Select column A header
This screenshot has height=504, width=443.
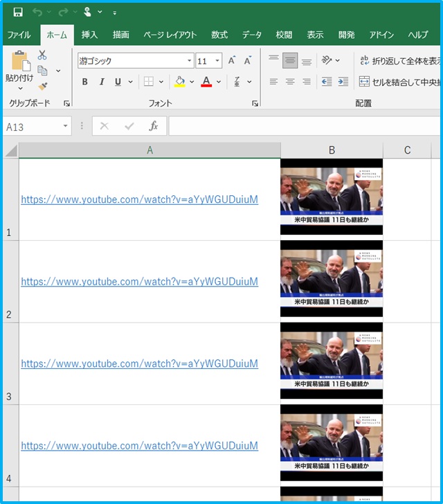[150, 150]
